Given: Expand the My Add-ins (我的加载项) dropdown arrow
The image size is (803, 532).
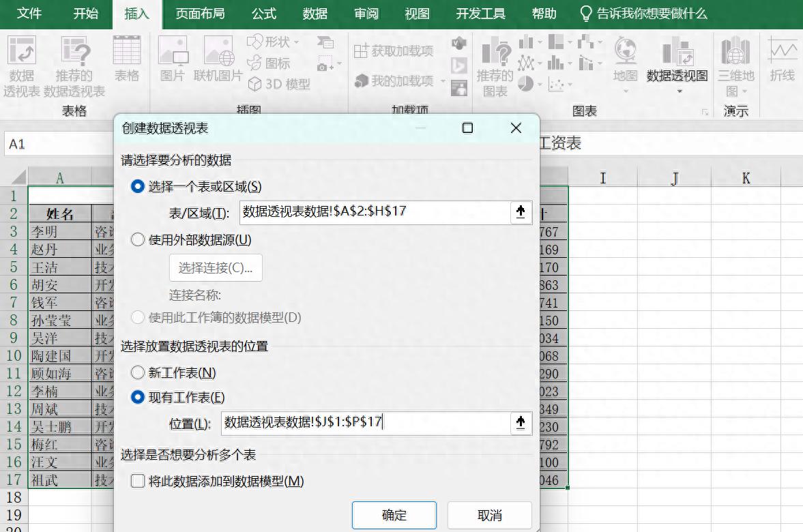Looking at the screenshot, I should point(443,81).
